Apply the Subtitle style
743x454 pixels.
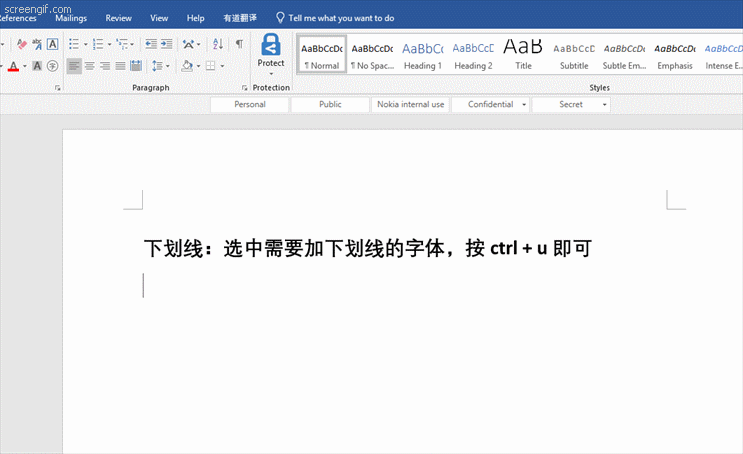point(574,54)
